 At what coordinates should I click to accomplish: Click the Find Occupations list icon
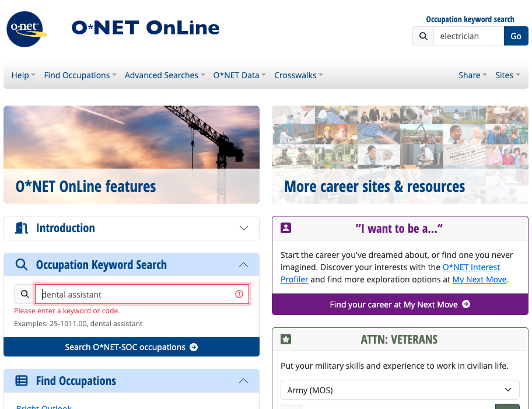pyautogui.click(x=22, y=381)
